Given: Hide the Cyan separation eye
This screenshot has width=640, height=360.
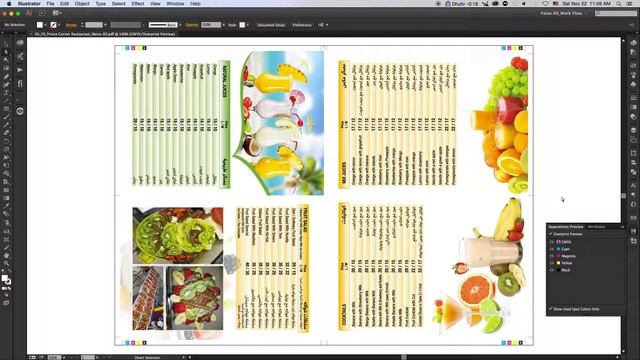Looking at the screenshot, I should pyautogui.click(x=551, y=249).
